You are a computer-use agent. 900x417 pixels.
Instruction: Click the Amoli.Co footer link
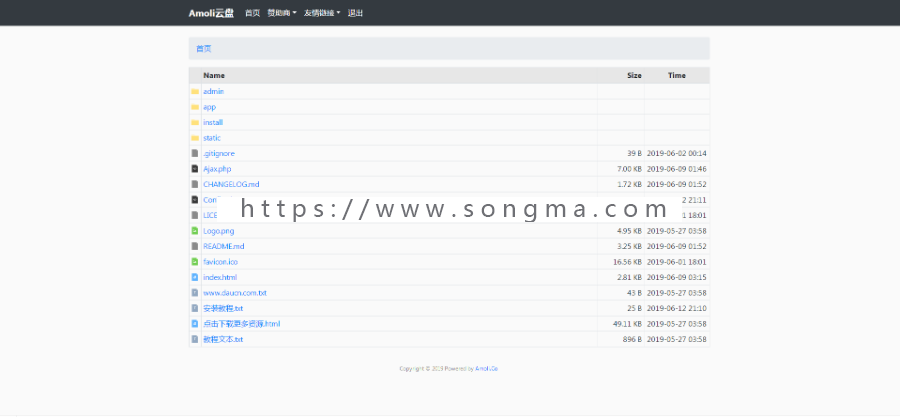pos(487,369)
